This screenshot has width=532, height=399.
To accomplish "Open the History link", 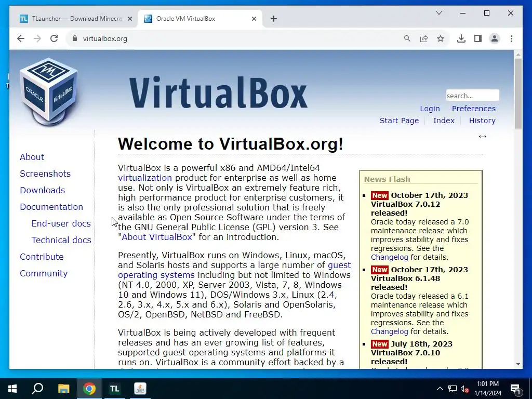I will pyautogui.click(x=482, y=121).
